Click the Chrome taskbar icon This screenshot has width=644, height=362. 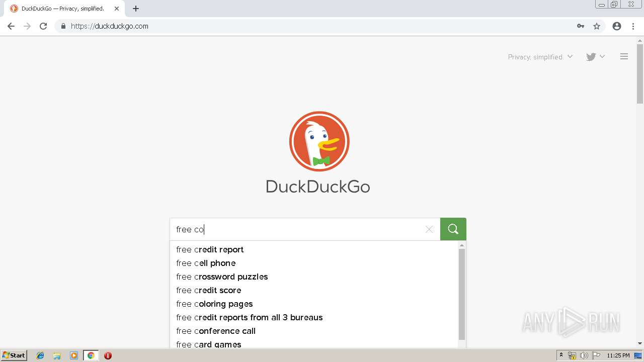coord(91,355)
